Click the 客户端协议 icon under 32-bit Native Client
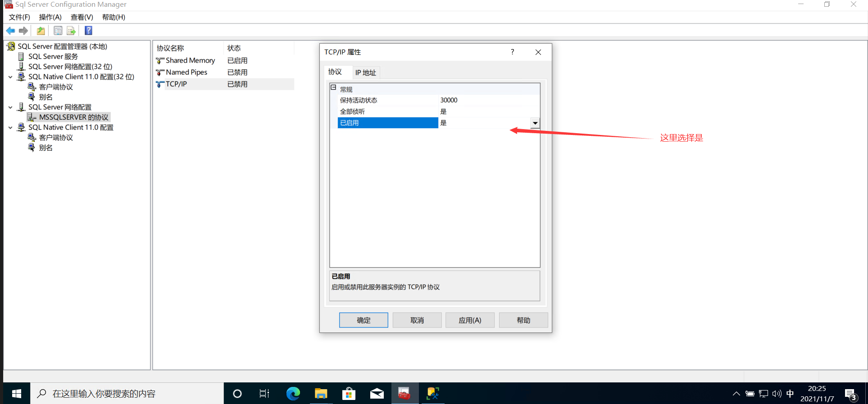Screen dimensions: 868x404 pyautogui.click(x=32, y=87)
